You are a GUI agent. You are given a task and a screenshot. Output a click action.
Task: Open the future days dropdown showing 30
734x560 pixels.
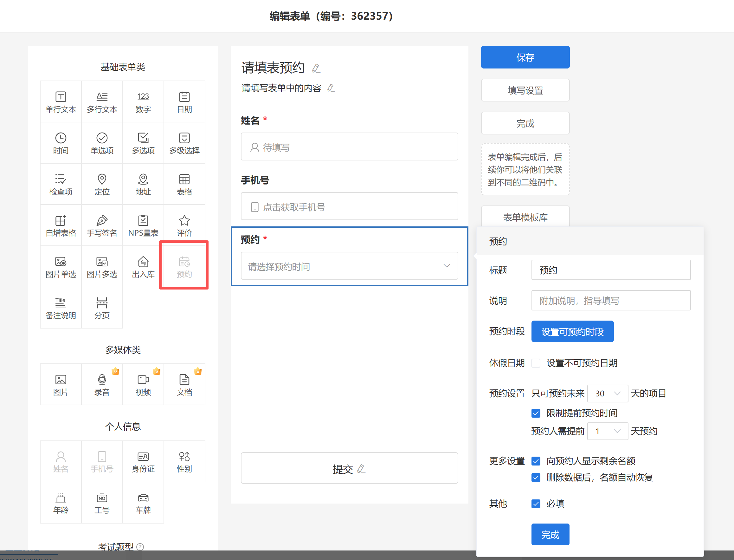[x=608, y=393]
